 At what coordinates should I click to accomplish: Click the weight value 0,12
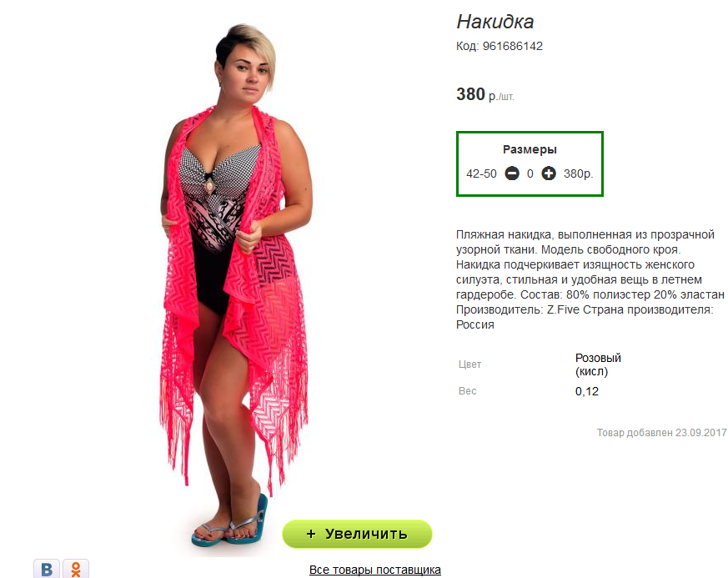click(587, 391)
